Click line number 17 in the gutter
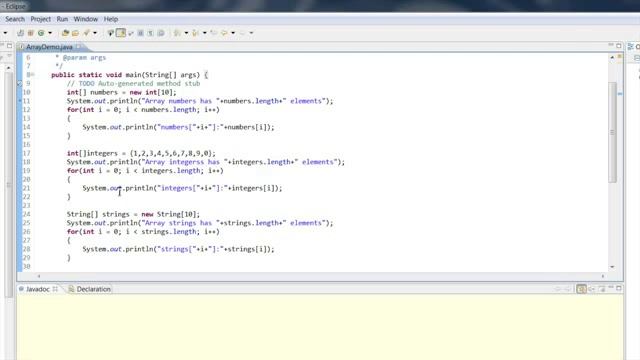 click(27, 153)
